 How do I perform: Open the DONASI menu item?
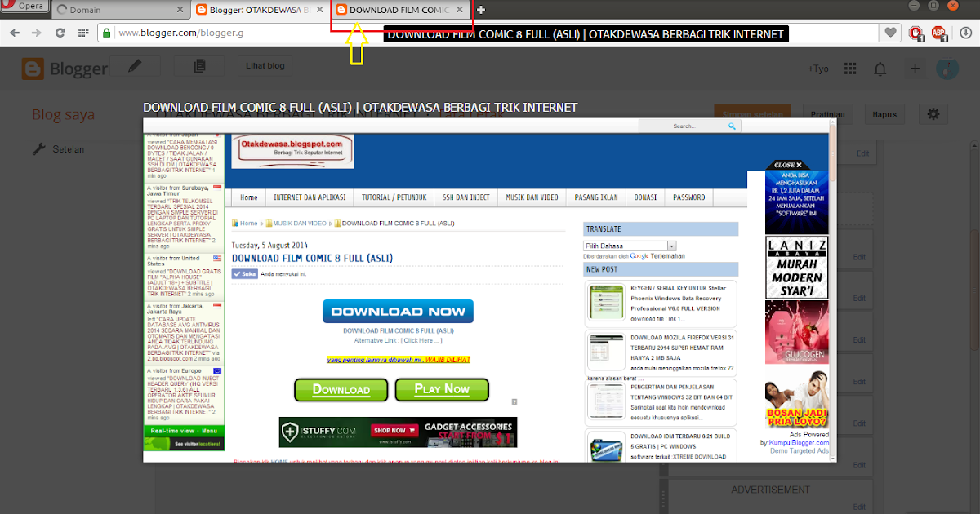click(647, 197)
